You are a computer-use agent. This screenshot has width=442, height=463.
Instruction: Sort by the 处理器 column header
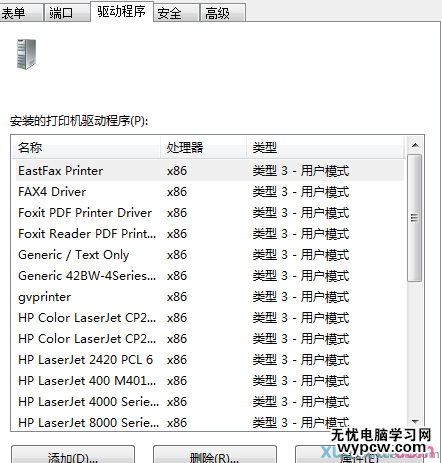[x=204, y=147]
